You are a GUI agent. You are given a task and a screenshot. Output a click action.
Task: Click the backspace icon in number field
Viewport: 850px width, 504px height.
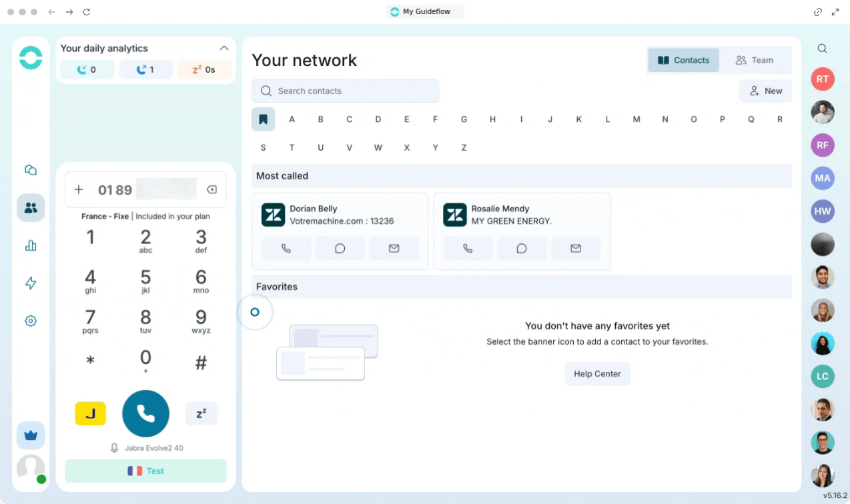(211, 190)
